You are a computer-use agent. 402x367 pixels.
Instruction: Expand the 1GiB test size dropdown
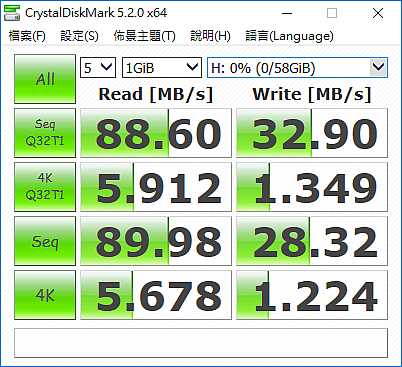tap(162, 68)
